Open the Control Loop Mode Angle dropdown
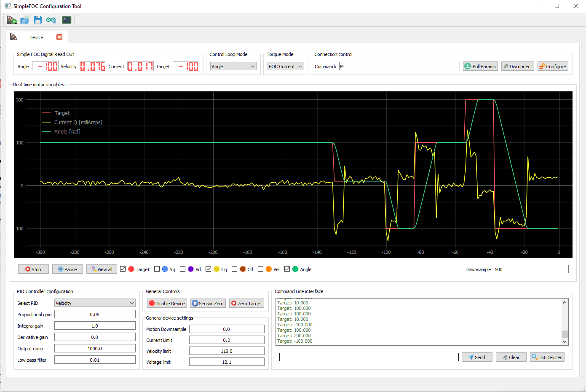 coord(233,67)
